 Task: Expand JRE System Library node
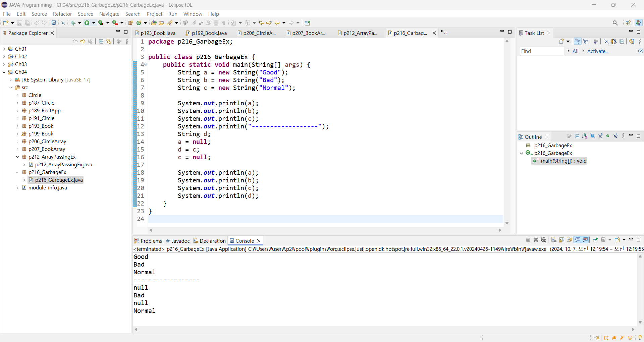click(x=11, y=80)
